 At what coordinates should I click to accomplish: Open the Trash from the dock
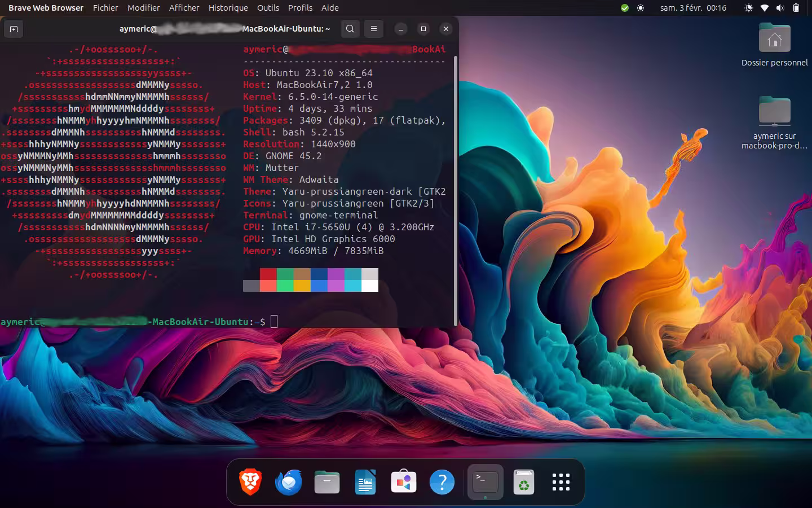524,482
